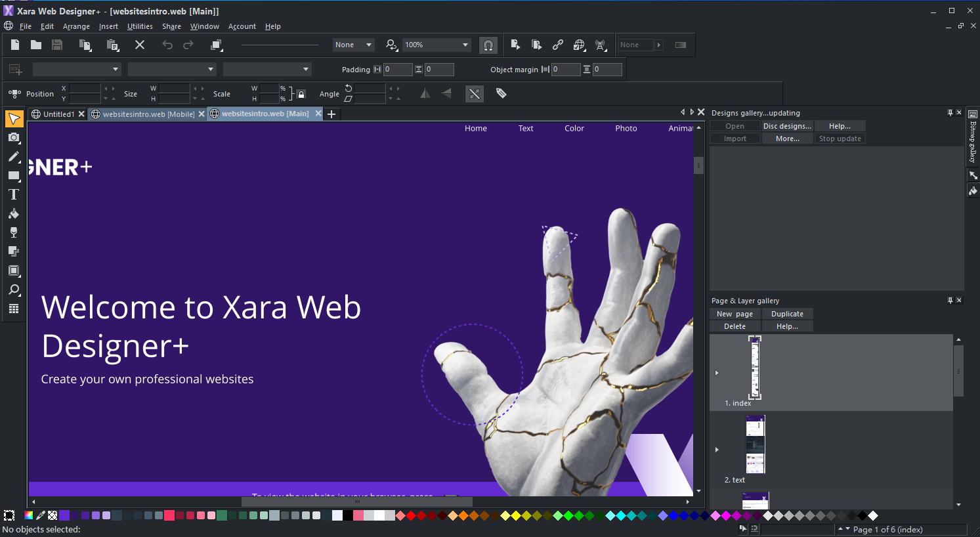Open the Utilities menu
Image resolution: width=980 pixels, height=537 pixels.
click(x=140, y=26)
